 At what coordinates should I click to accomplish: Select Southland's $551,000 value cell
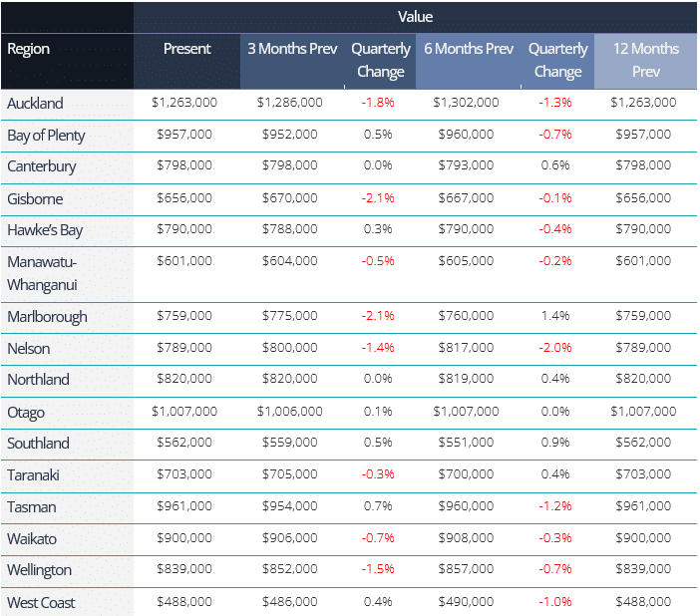[466, 443]
